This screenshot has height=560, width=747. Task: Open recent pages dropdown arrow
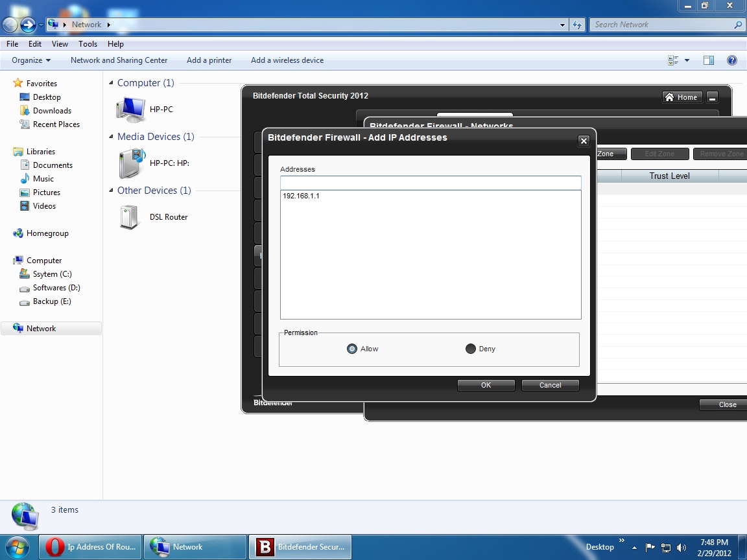[41, 25]
